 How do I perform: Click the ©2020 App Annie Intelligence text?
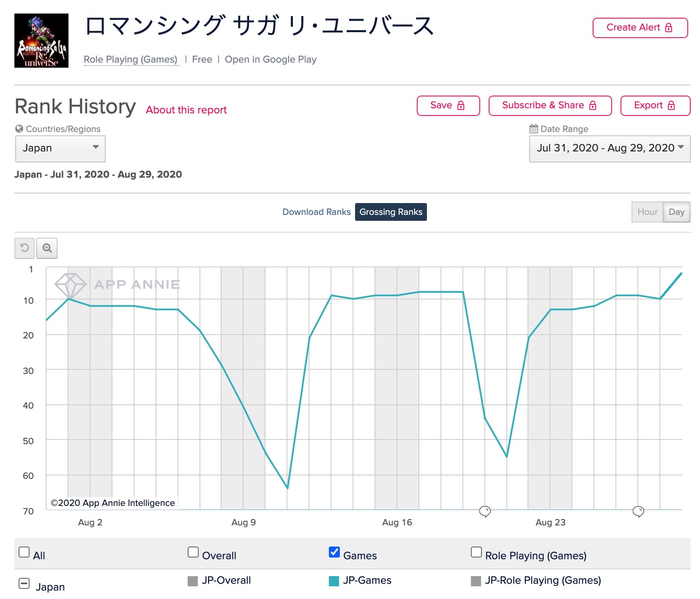(112, 503)
